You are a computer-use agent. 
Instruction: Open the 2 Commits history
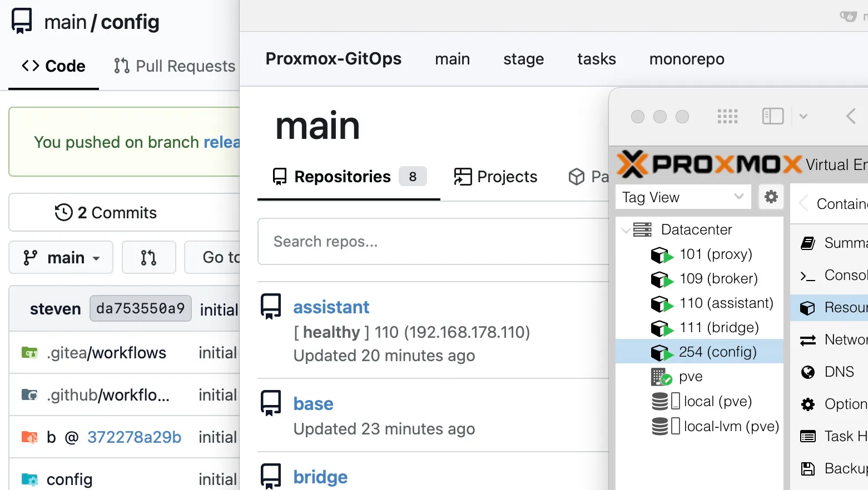pyautogui.click(x=106, y=213)
